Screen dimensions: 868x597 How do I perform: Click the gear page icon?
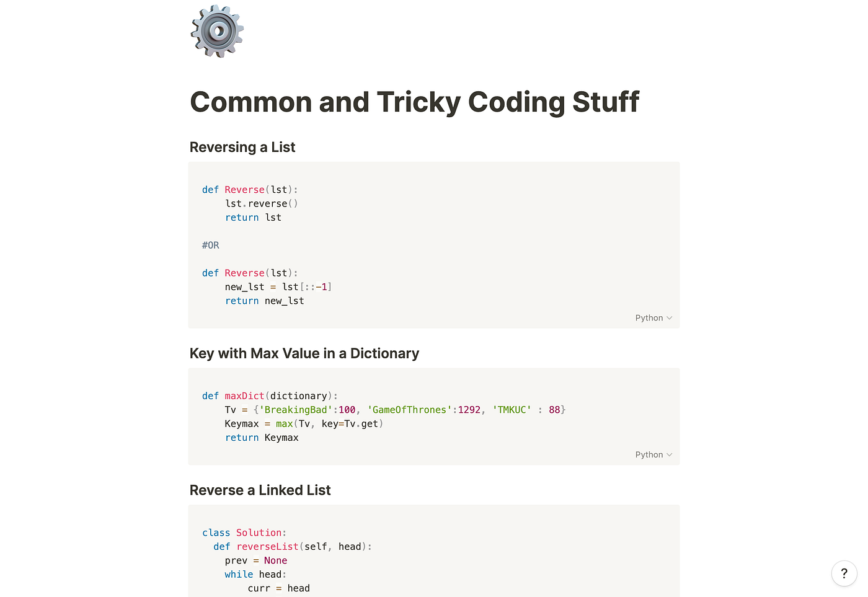click(217, 31)
